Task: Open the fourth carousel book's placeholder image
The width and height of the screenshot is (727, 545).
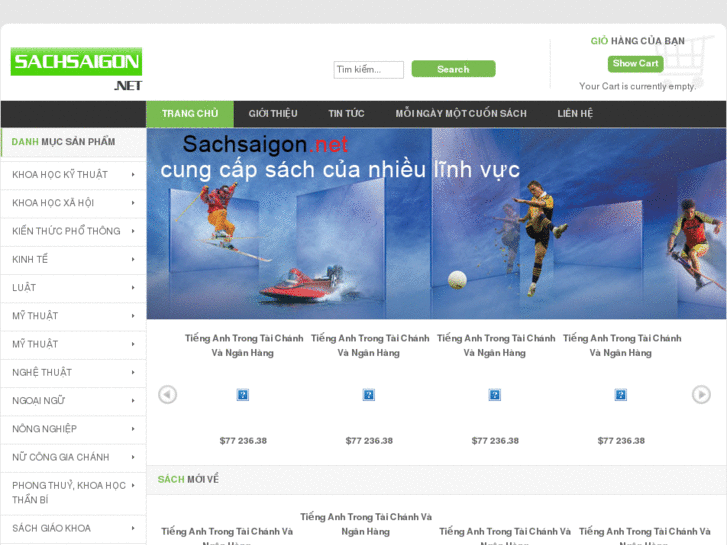Action: (621, 395)
